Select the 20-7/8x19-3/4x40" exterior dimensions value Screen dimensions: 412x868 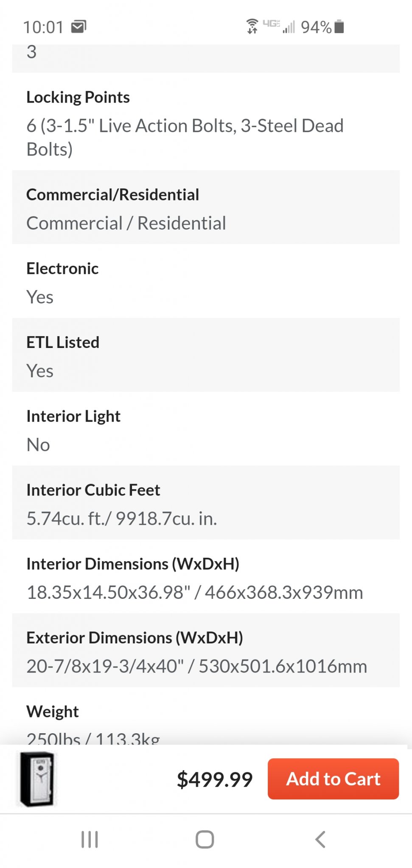pyautogui.click(x=196, y=666)
